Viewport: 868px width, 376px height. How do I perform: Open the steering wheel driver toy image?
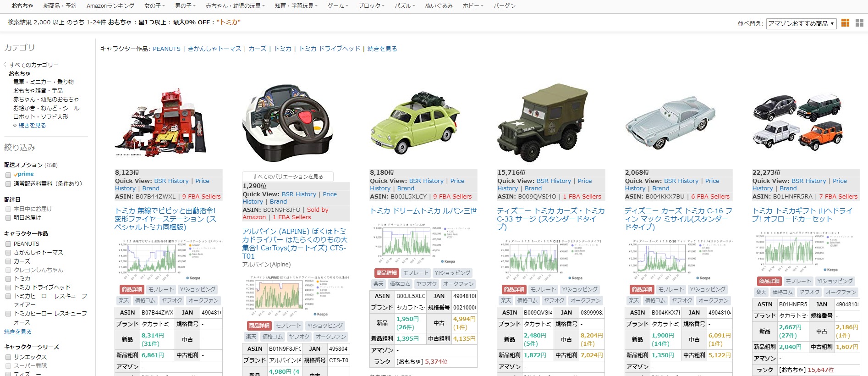tap(287, 123)
